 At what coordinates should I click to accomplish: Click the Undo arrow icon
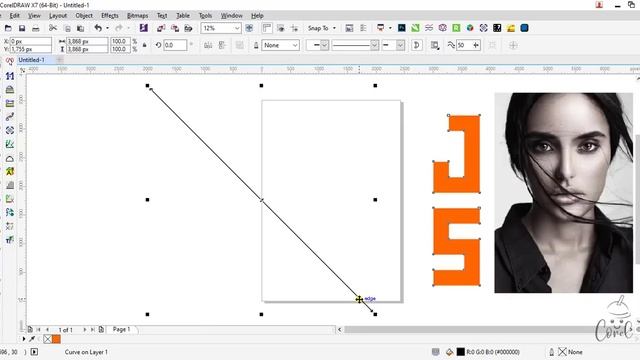click(x=98, y=28)
